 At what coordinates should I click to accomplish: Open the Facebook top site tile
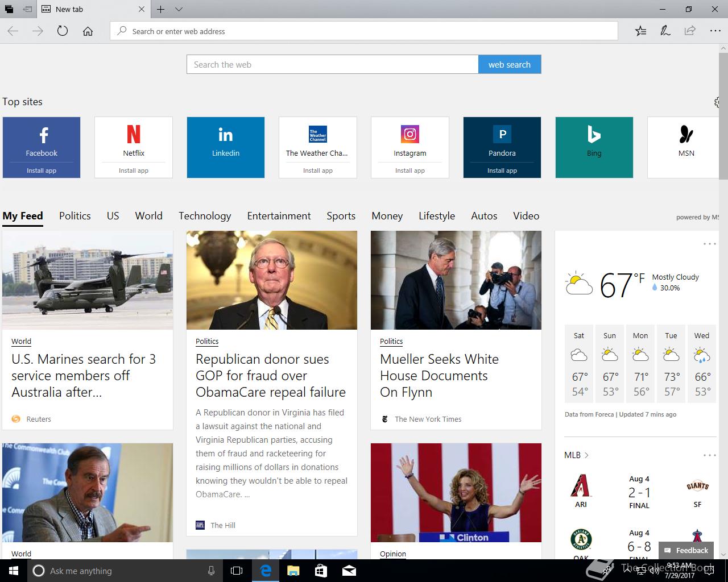pos(42,147)
